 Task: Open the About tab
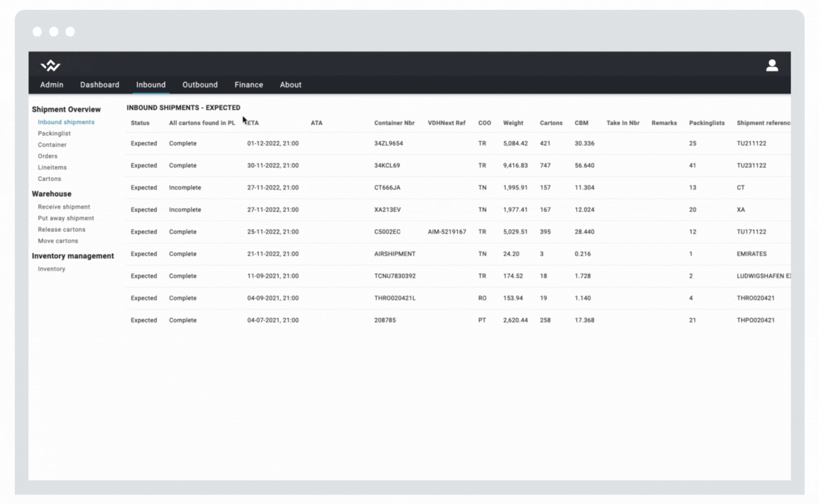pos(290,85)
